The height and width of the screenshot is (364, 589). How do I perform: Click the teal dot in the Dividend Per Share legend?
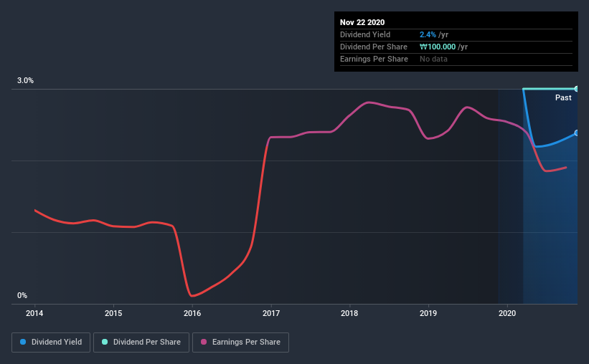click(105, 343)
